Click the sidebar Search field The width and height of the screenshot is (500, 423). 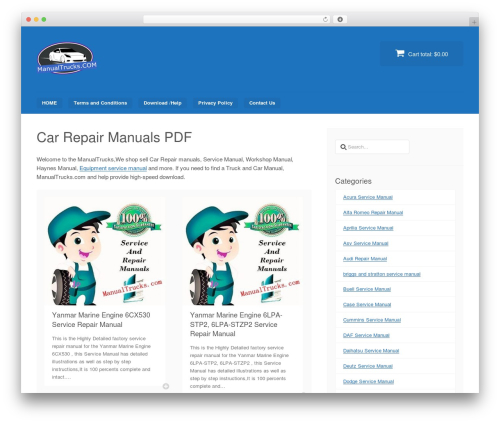(372, 147)
